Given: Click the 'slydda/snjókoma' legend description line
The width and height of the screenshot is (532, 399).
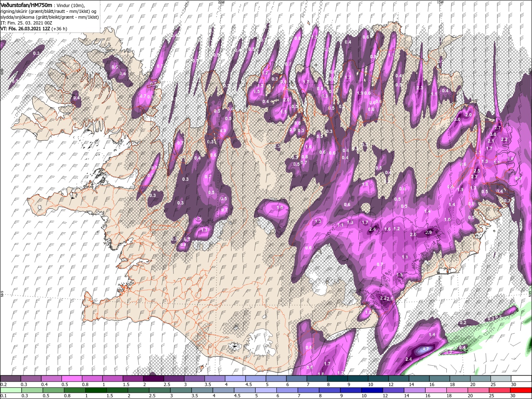Looking at the screenshot, I should pyautogui.click(x=50, y=17).
